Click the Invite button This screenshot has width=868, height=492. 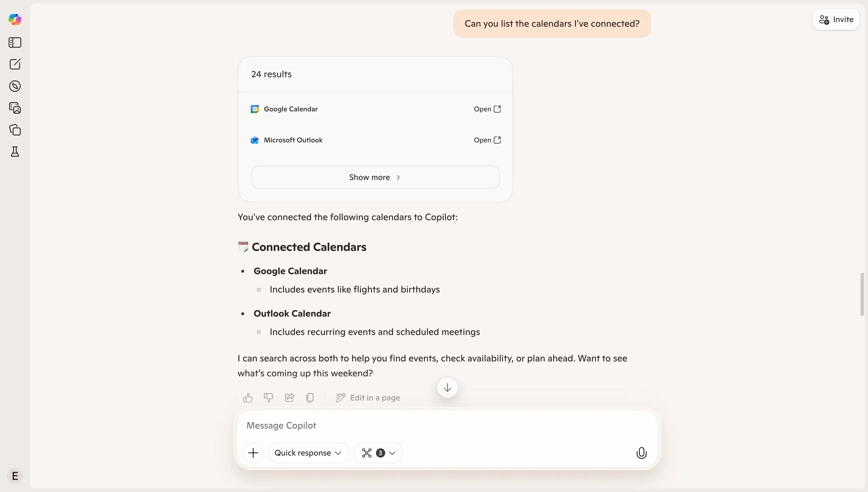pos(835,19)
